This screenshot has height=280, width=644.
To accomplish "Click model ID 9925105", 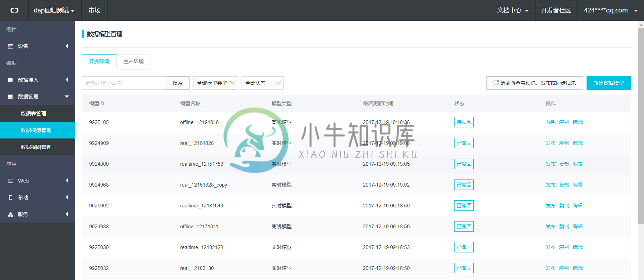I will click(x=99, y=122).
